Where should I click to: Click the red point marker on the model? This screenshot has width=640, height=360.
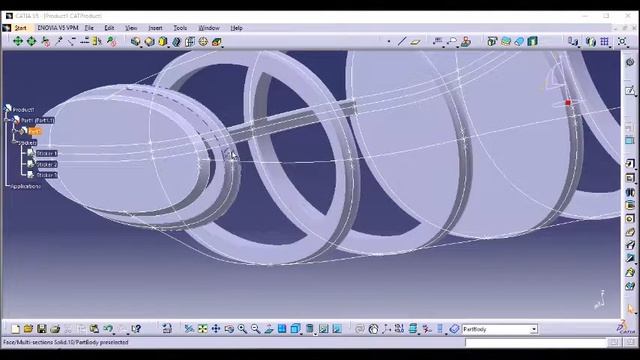tap(568, 103)
